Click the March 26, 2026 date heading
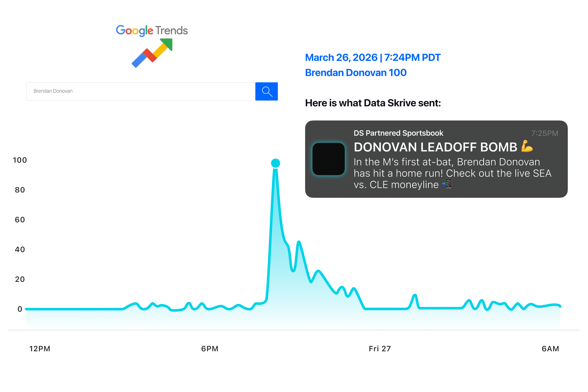Screen dimensions: 588x392 [373, 58]
